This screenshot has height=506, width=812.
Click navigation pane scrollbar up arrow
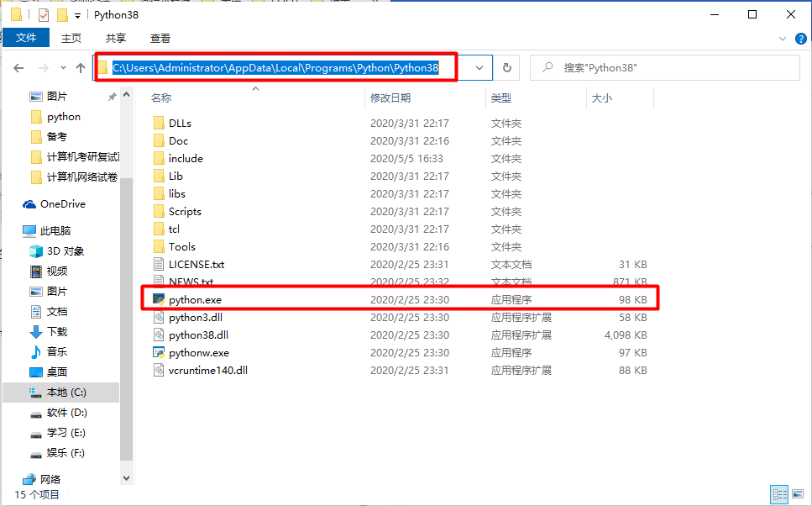[x=126, y=95]
